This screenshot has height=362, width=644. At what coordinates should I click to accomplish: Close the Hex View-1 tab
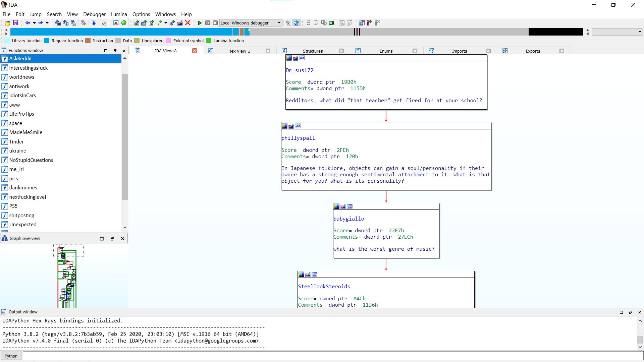click(268, 51)
